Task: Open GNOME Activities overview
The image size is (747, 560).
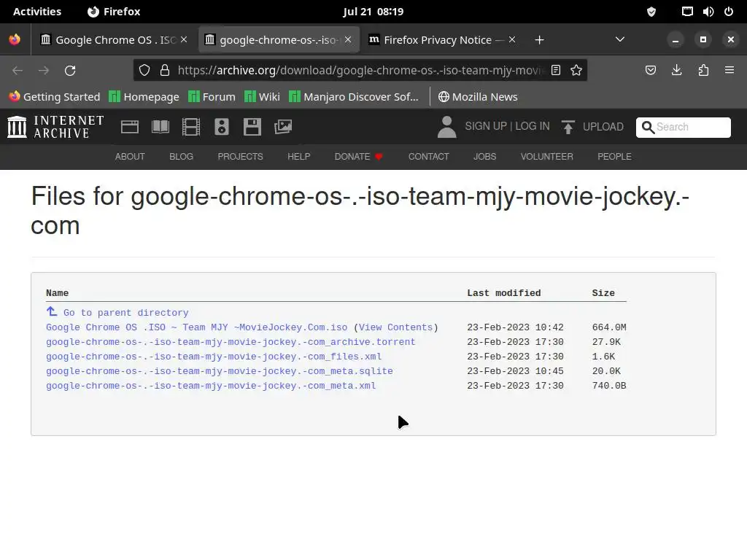Action: click(37, 12)
